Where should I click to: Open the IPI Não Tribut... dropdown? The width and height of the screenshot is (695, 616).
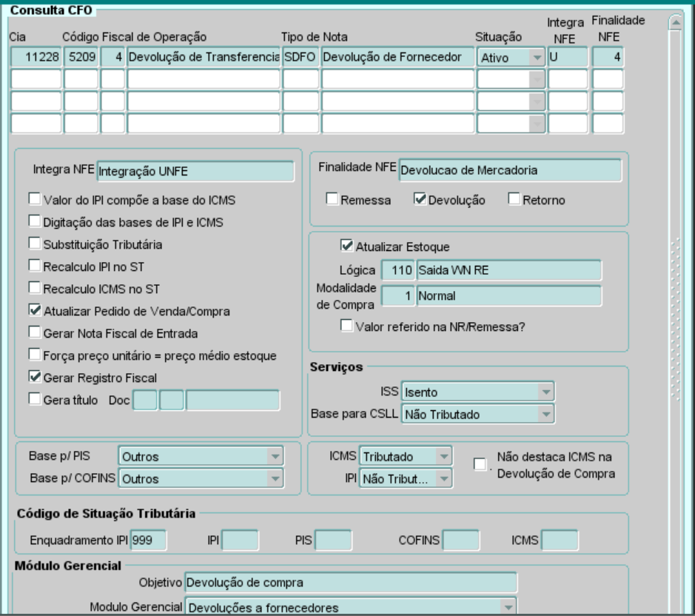point(406,478)
